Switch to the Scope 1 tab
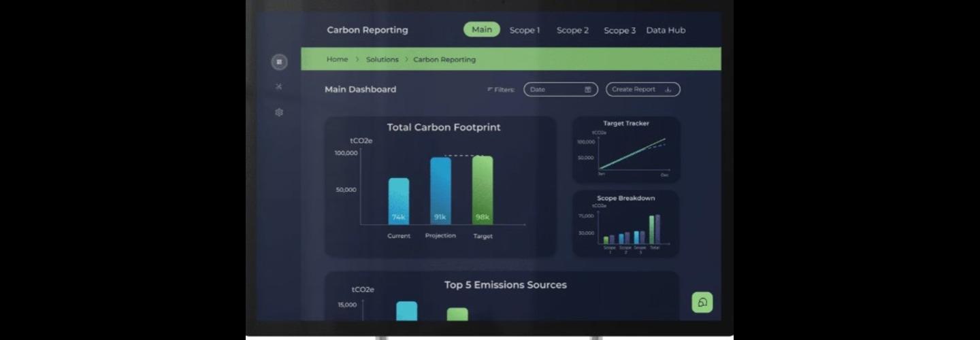980x340 pixels. [x=525, y=31]
